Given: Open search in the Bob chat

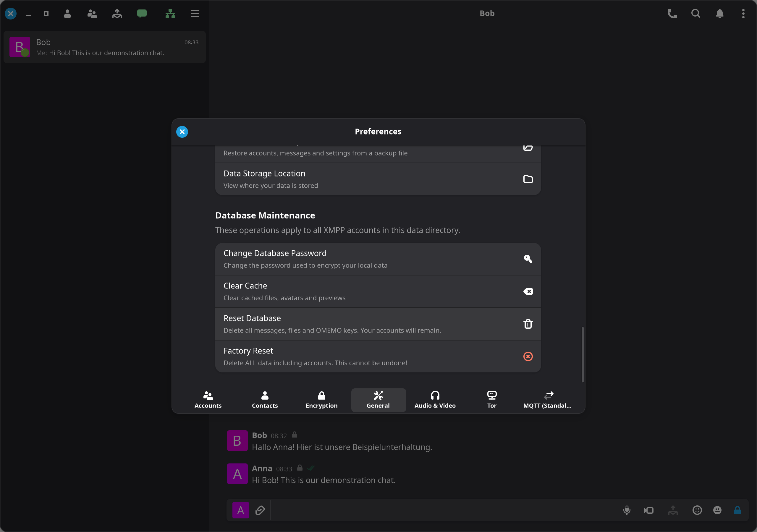Looking at the screenshot, I should 696,14.
